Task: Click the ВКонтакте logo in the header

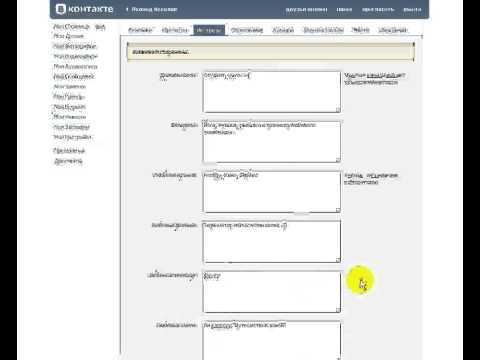Action: tap(84, 9)
